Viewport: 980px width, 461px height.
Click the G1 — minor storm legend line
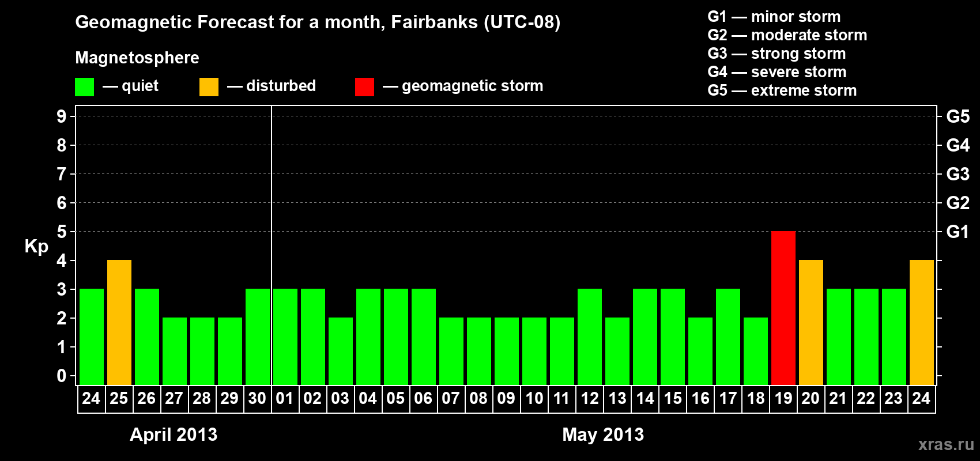point(774,17)
